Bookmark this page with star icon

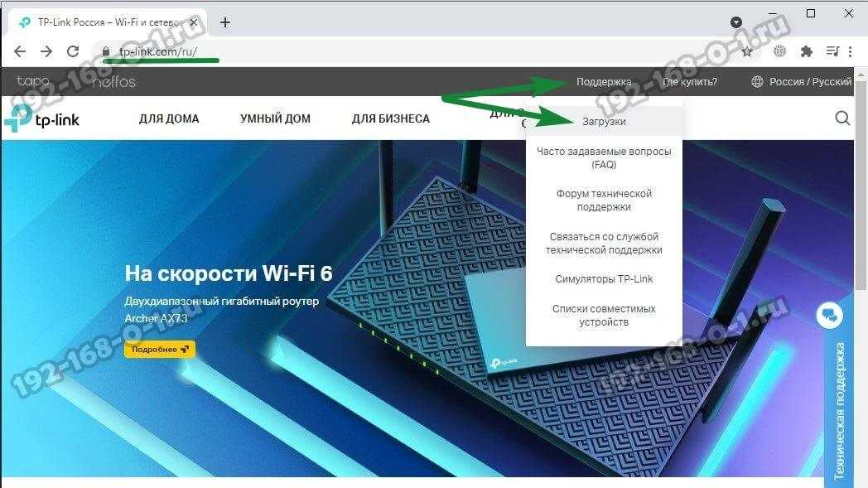(747, 51)
